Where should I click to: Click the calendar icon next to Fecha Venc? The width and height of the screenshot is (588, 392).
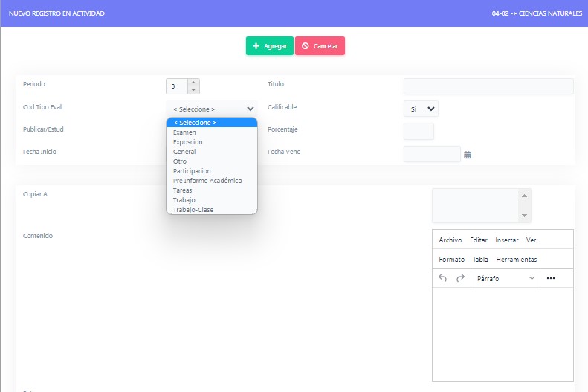pos(468,155)
